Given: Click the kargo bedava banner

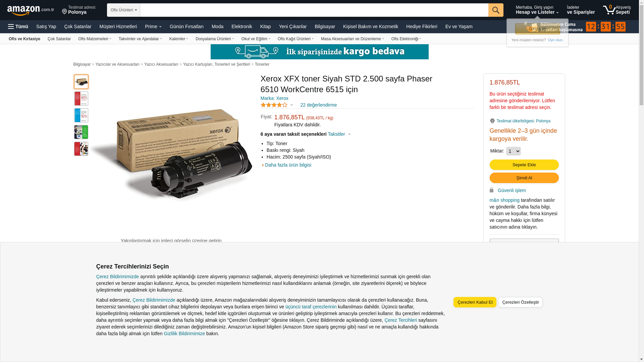Looking at the screenshot, I should click(x=319, y=52).
